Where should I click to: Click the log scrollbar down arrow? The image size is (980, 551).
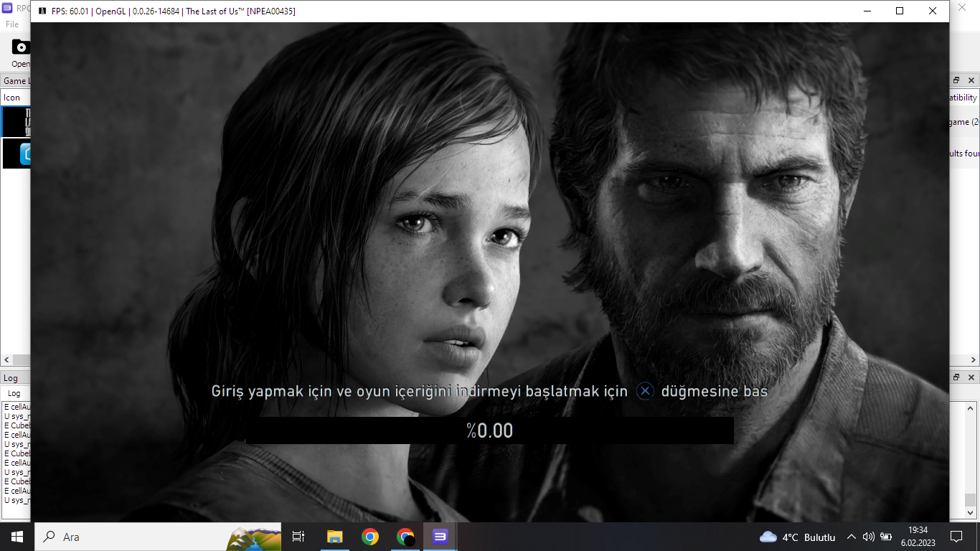coord(971,514)
